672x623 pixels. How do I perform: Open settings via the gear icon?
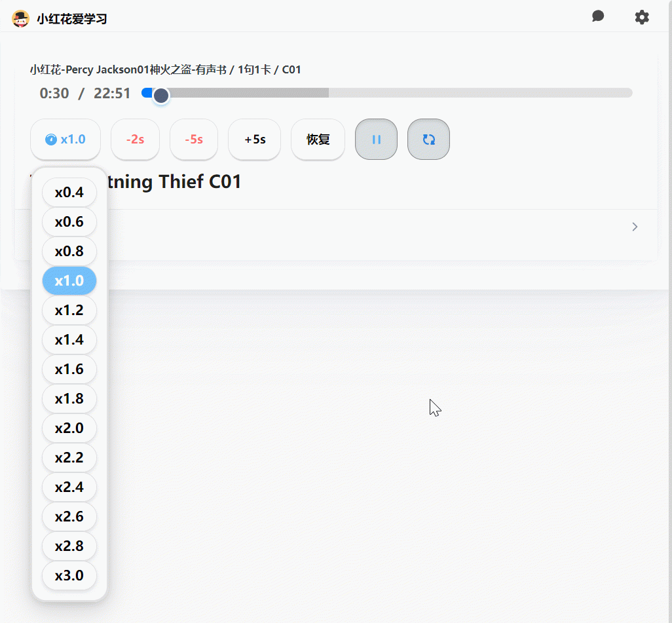click(642, 17)
